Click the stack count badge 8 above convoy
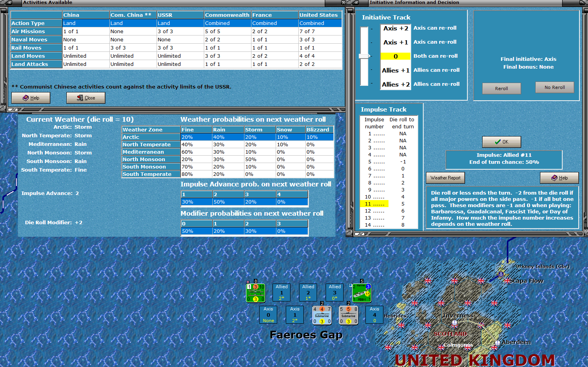Viewport: 588px width, 367px height. pos(256,281)
